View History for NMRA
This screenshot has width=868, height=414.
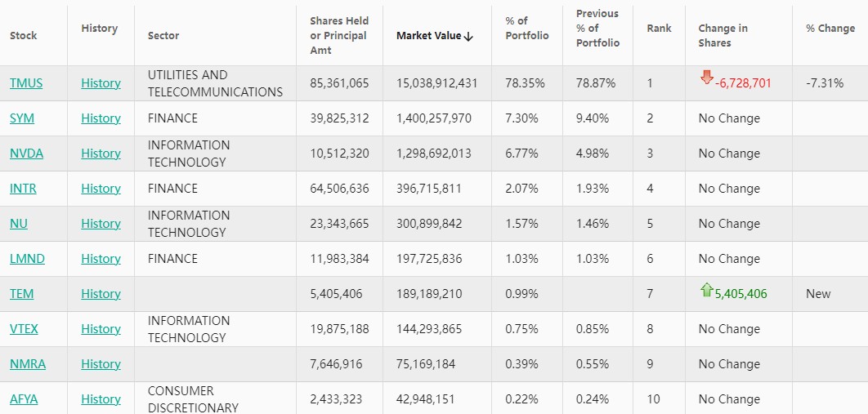pos(101,364)
